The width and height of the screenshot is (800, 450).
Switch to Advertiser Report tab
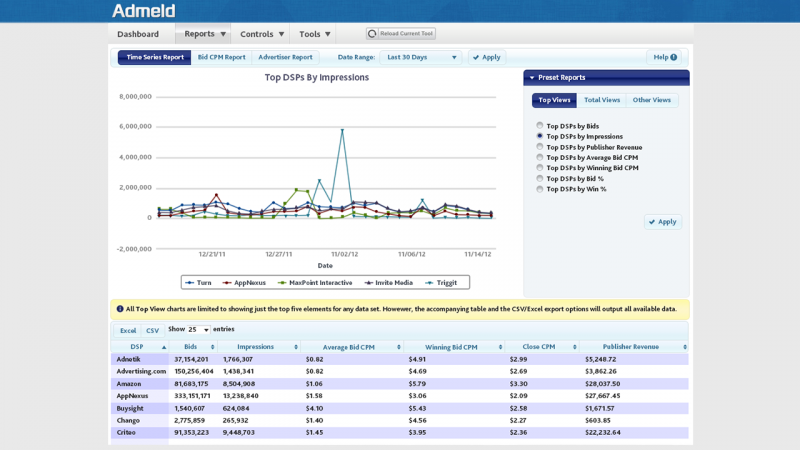click(x=285, y=57)
